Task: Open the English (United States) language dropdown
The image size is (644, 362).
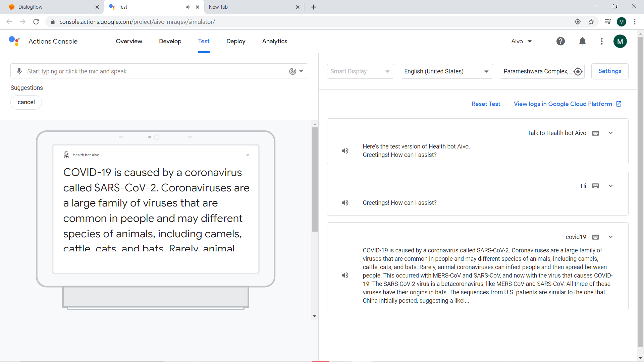Action: (446, 71)
